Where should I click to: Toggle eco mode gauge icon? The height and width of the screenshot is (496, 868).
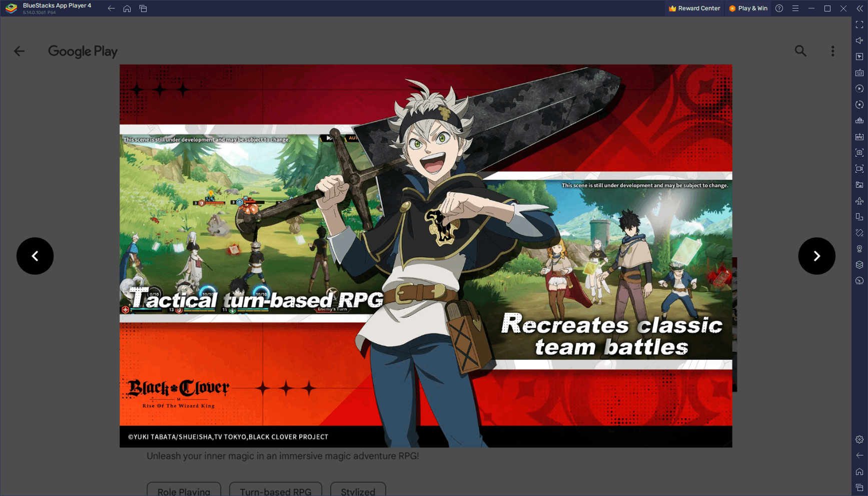coord(859,281)
